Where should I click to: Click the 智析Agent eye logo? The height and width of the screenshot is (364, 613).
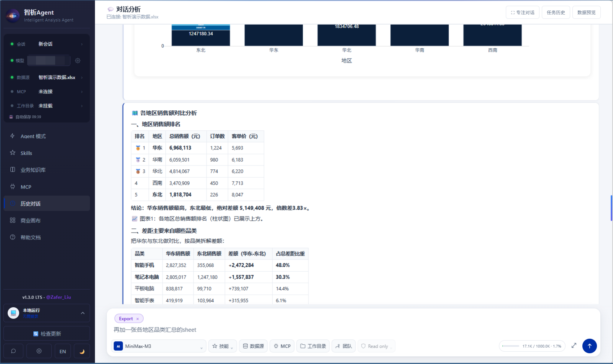[x=13, y=16]
